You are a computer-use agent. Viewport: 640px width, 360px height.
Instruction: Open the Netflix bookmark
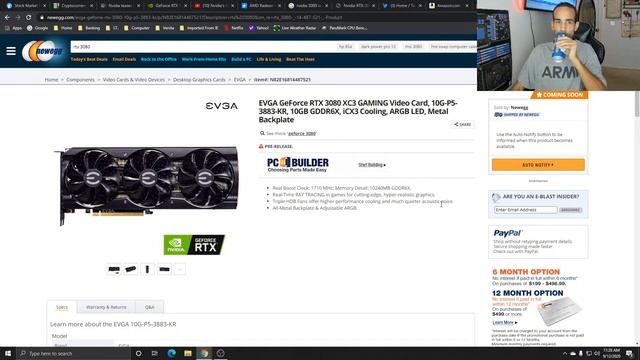coord(234,28)
